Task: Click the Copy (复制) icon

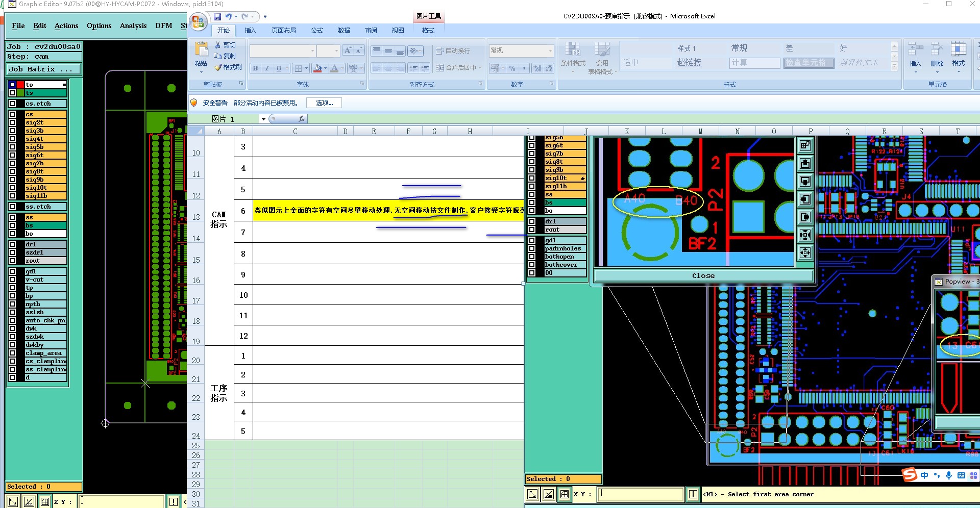Action: [x=218, y=56]
